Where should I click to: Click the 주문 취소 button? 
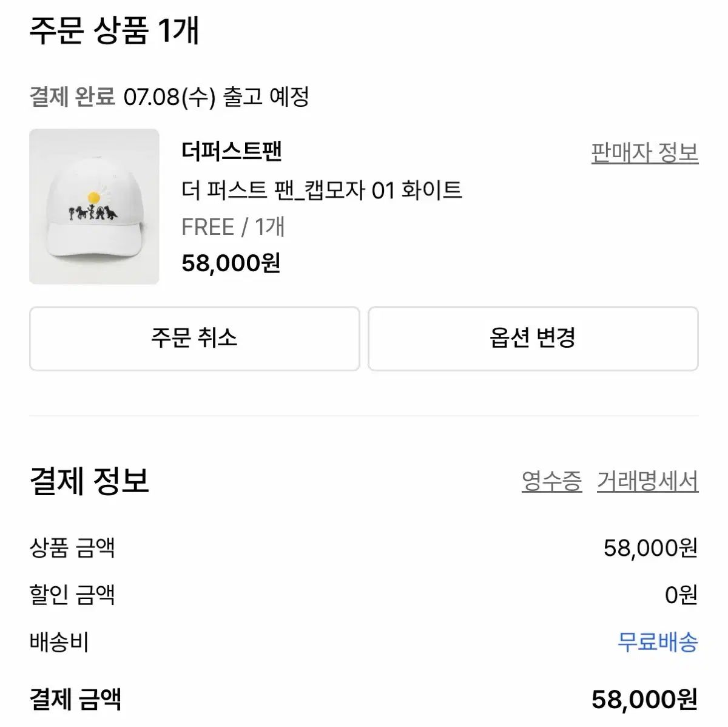click(194, 339)
